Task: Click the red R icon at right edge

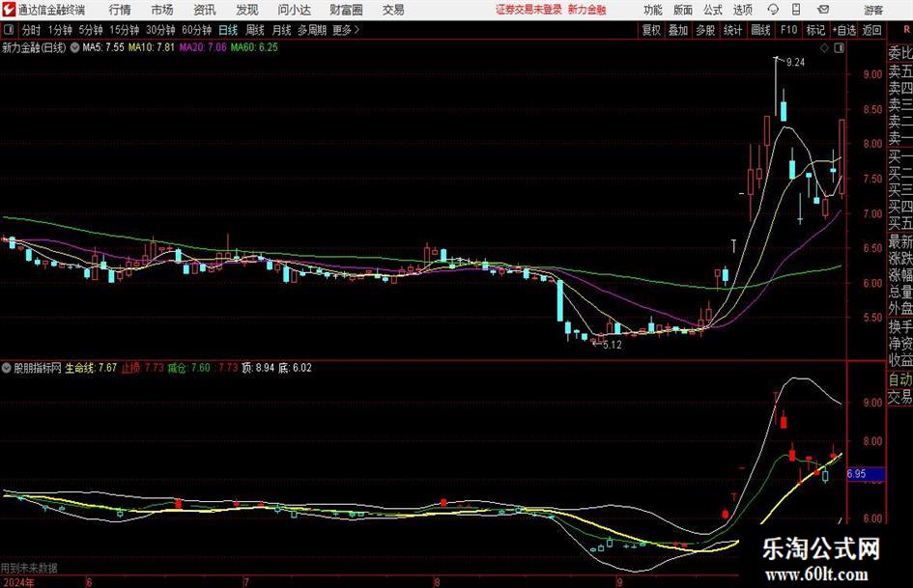Action: [906, 30]
